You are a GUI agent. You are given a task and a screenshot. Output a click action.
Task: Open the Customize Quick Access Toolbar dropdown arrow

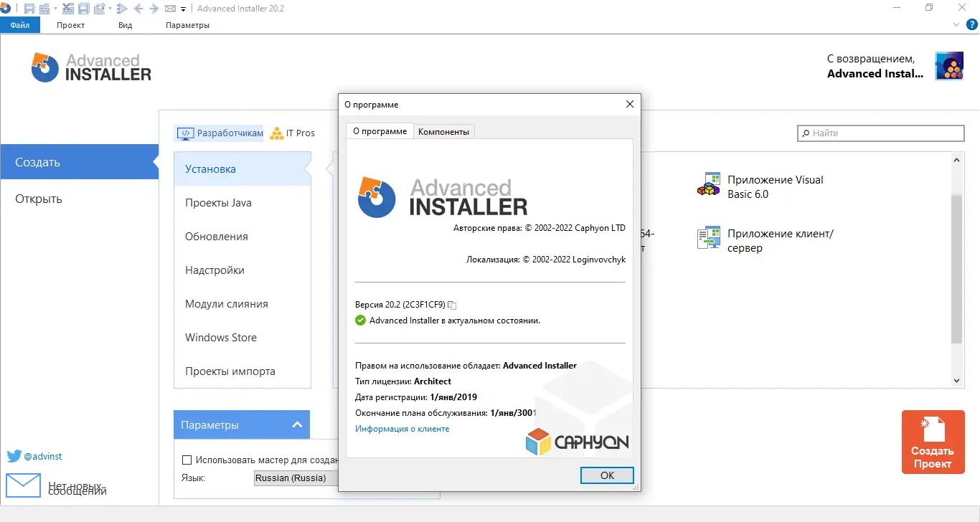[x=183, y=9]
